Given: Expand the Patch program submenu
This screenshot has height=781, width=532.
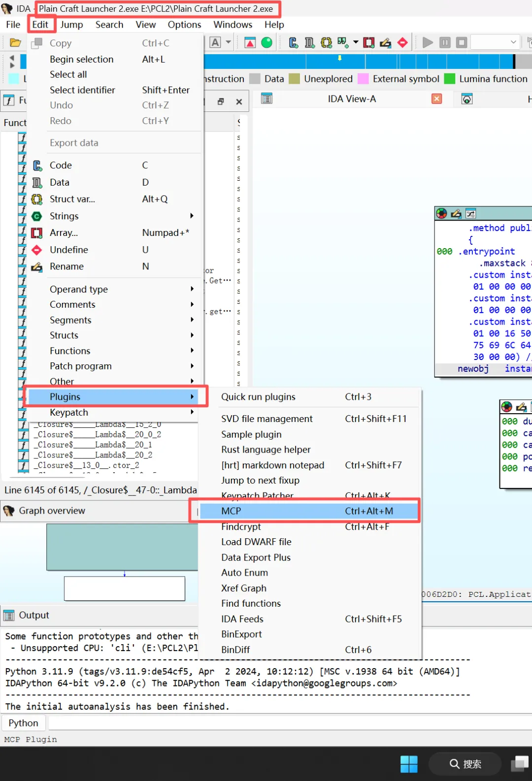Looking at the screenshot, I should (x=115, y=366).
